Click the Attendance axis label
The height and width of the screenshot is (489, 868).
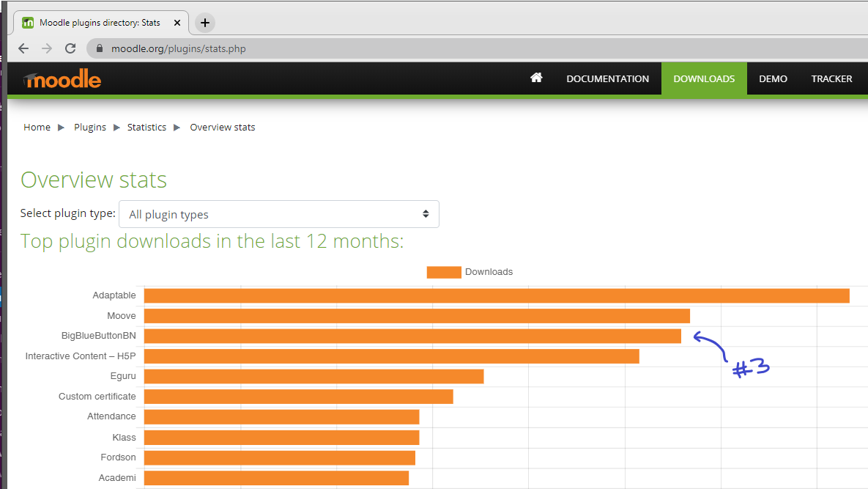click(111, 416)
